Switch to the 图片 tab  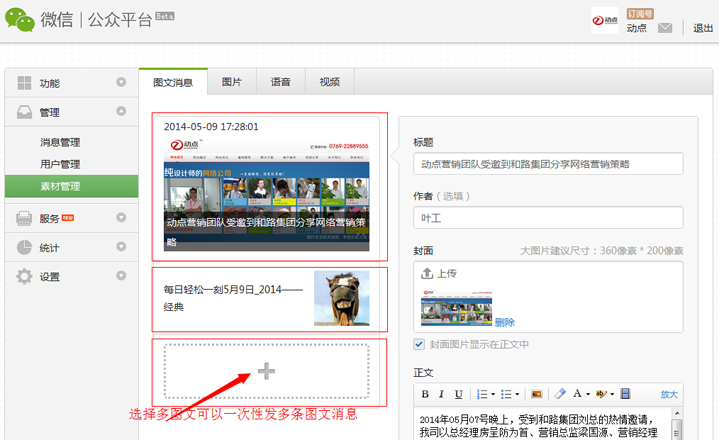point(231,82)
